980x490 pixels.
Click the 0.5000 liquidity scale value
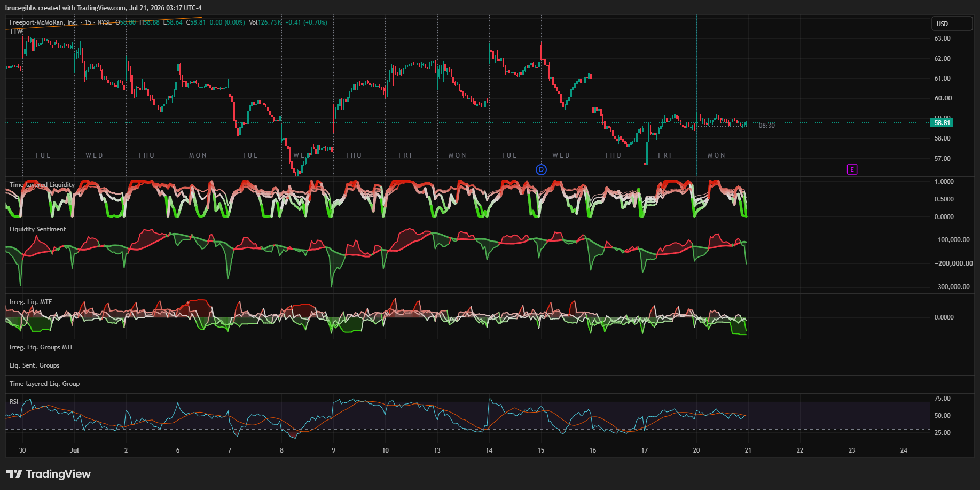[944, 199]
